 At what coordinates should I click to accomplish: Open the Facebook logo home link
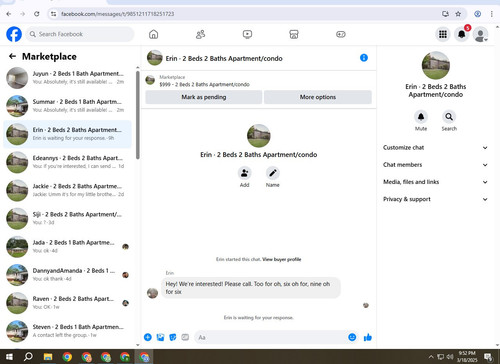[x=14, y=34]
